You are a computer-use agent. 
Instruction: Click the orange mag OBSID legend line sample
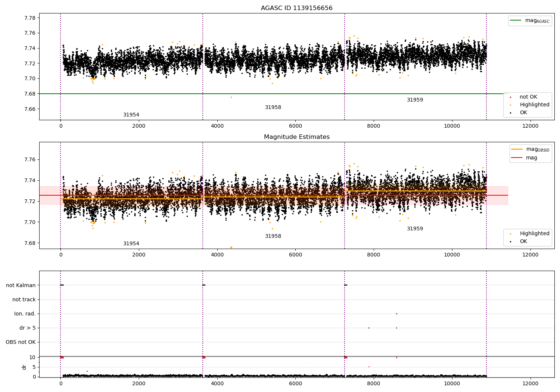[517, 149]
